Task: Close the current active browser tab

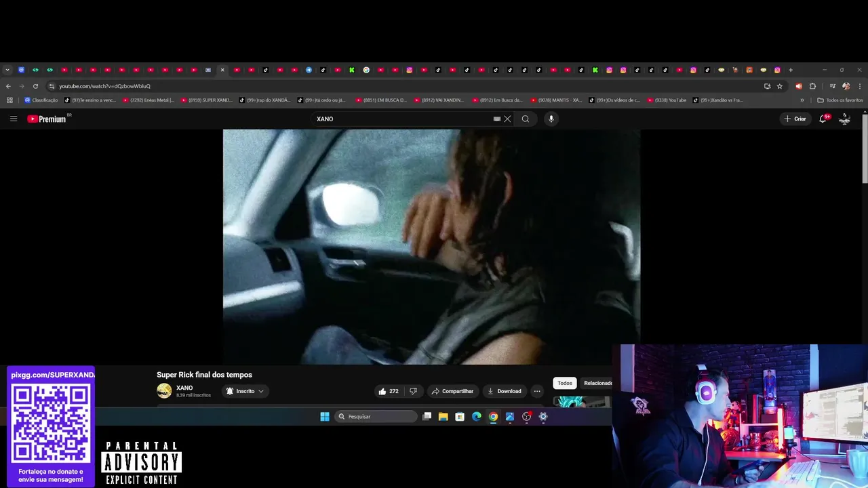Action: [222, 70]
